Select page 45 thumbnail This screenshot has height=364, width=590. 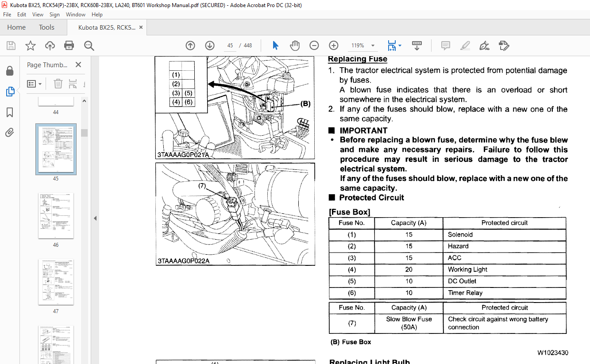56,149
